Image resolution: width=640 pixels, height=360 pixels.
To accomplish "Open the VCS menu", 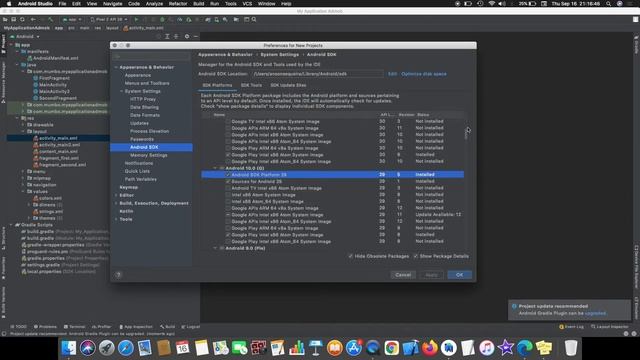I will [x=247, y=4].
